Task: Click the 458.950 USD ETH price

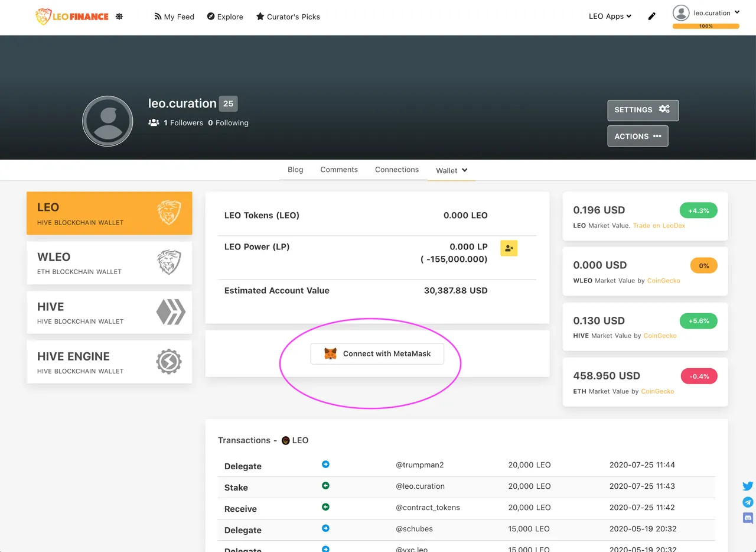Action: 607,376
